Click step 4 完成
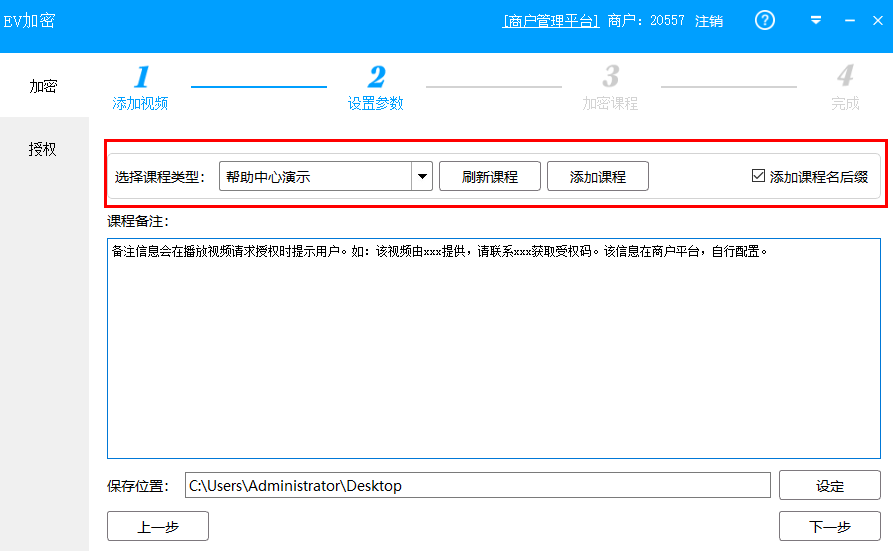The image size is (893, 551). pos(845,87)
